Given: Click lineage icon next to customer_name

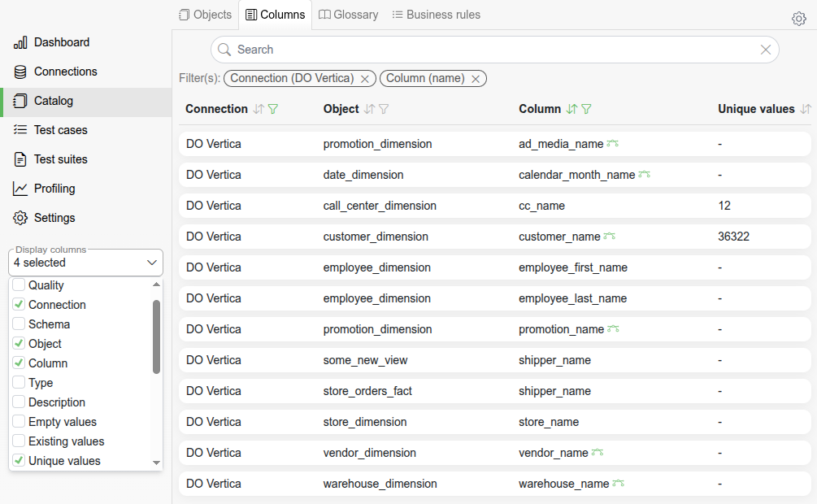Looking at the screenshot, I should click(610, 237).
